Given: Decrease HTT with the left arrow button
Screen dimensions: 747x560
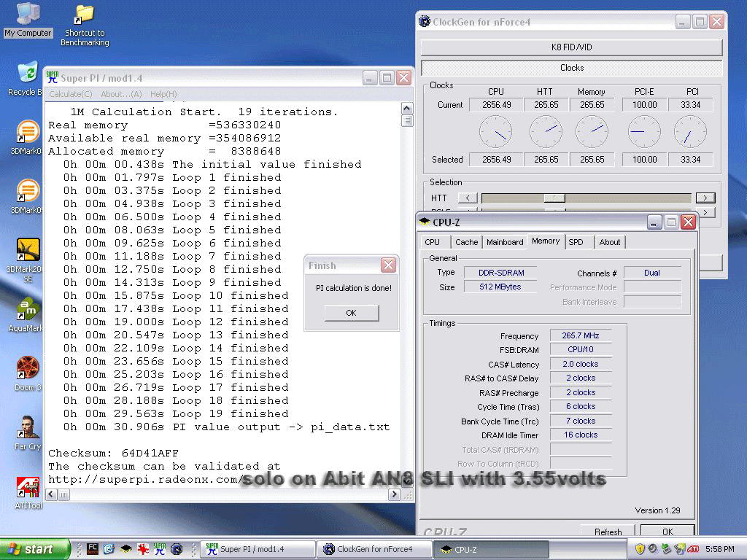Looking at the screenshot, I should point(468,198).
